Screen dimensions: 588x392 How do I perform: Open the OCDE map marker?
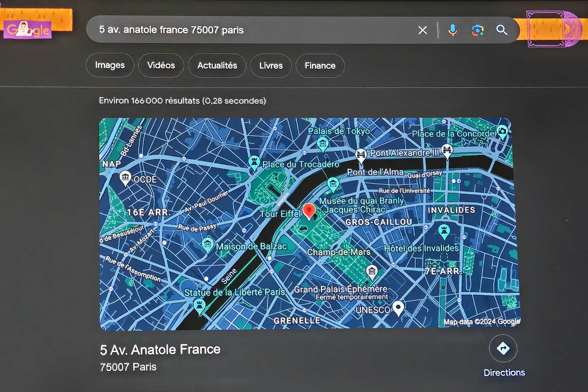125,178
